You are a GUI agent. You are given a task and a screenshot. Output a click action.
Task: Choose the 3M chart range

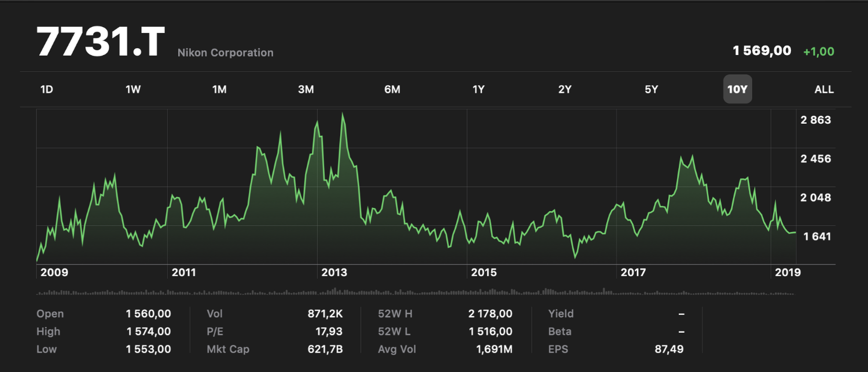point(306,90)
